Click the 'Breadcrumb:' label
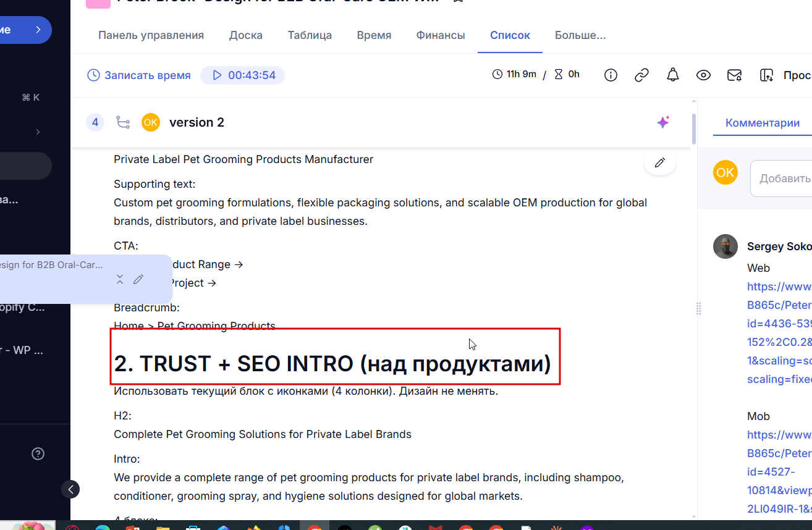Viewport: 812px width, 530px height. click(146, 308)
